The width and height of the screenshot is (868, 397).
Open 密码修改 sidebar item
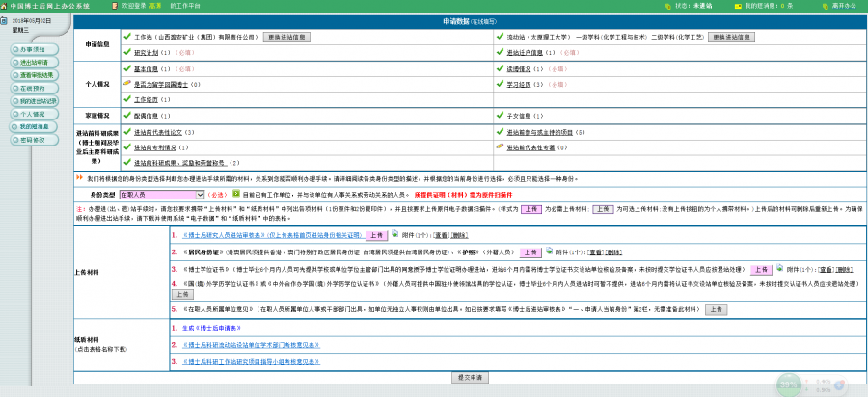point(34,140)
